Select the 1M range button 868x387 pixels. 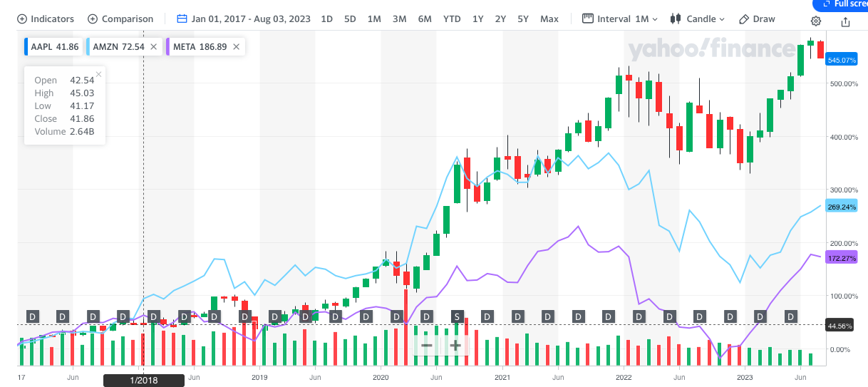coord(374,19)
